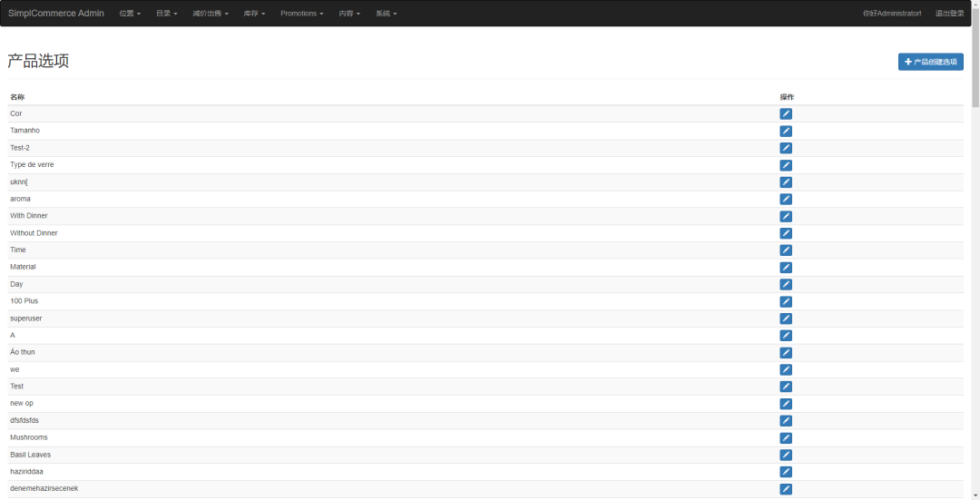This screenshot has height=500, width=980.
Task: Edit the denemehazirsecenek option
Action: coord(786,489)
